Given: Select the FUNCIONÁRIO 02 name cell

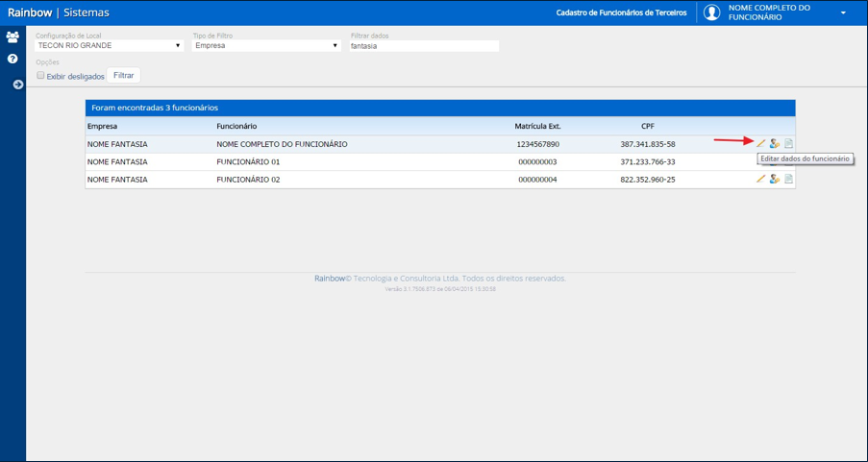Looking at the screenshot, I should tap(248, 180).
